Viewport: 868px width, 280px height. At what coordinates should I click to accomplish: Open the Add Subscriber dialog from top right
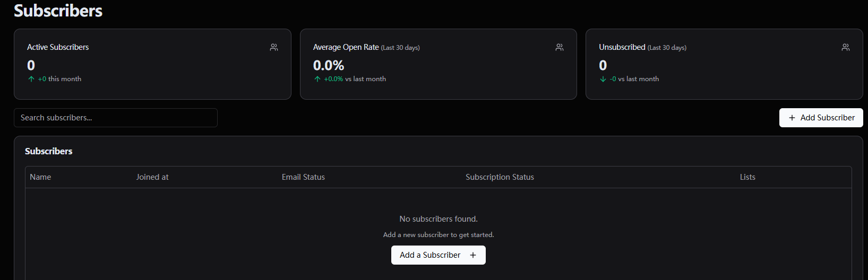[821, 118]
